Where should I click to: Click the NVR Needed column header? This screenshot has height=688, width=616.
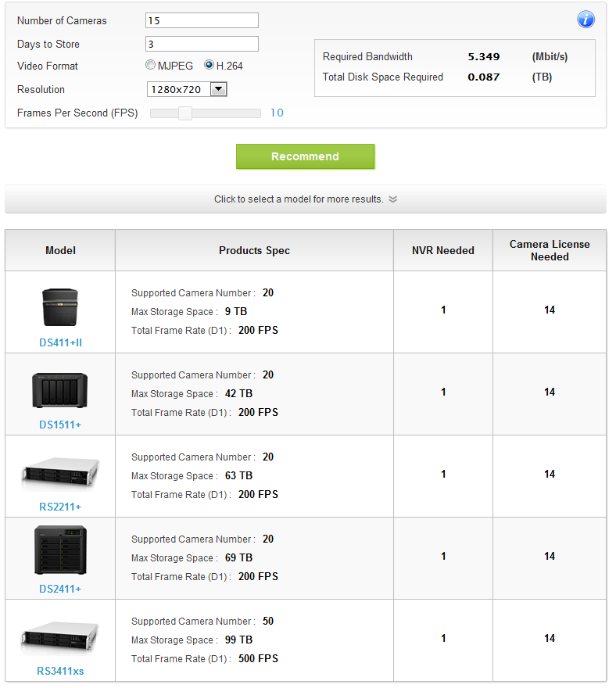pos(443,250)
